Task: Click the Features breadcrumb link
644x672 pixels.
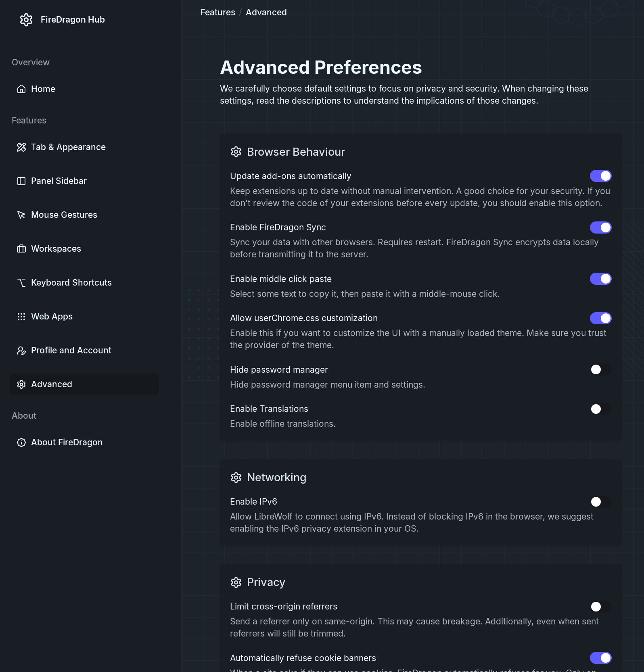Action: coord(217,13)
